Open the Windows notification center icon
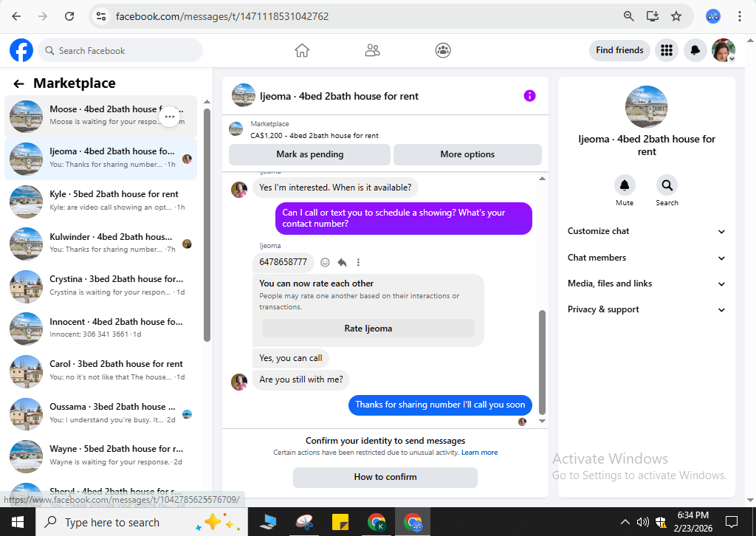 pos(732,522)
